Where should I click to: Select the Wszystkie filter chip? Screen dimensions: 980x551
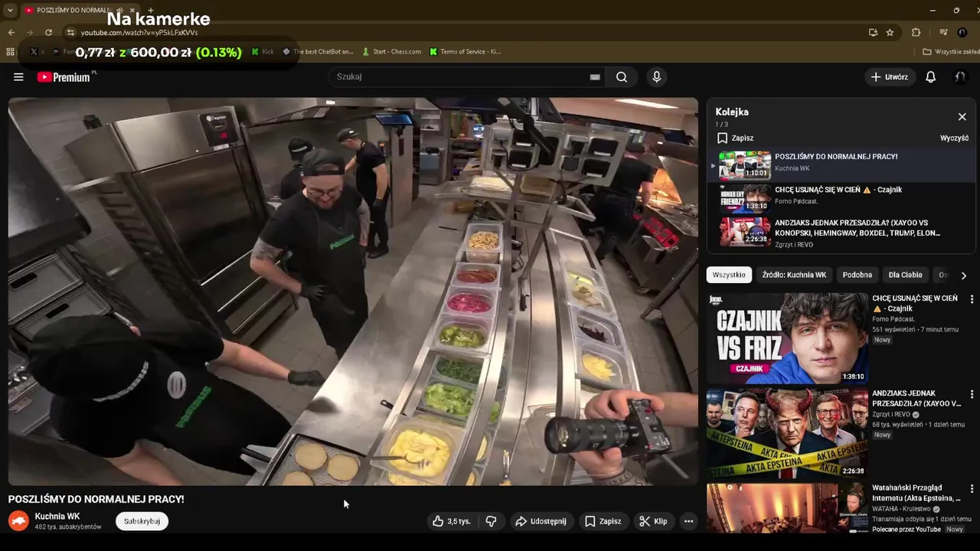coord(729,275)
